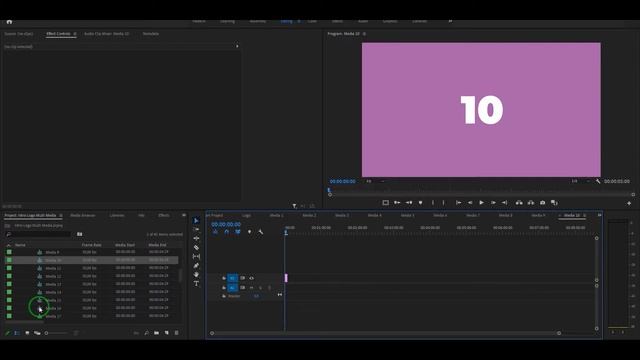Step forward one frame in Program monitor

(x=493, y=202)
